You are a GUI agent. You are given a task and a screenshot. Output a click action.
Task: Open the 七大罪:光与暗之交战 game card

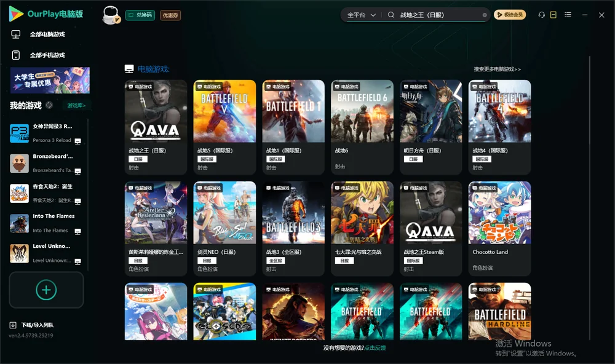(362, 228)
